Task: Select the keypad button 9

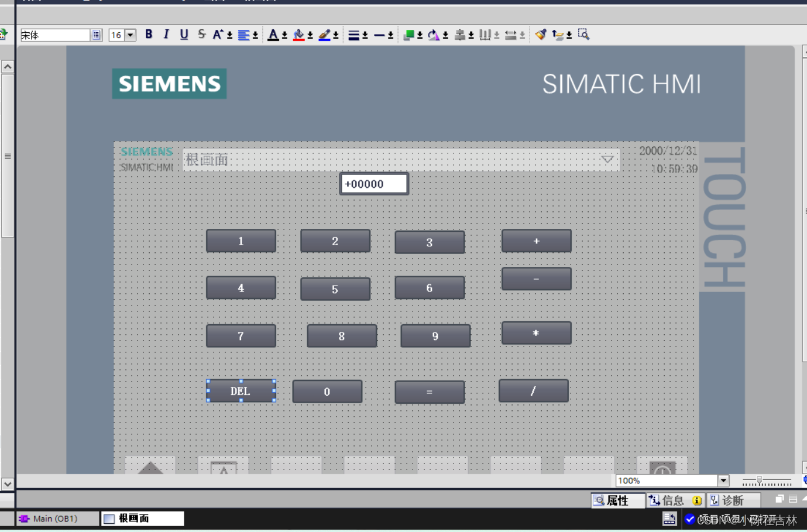Action: coord(435,336)
